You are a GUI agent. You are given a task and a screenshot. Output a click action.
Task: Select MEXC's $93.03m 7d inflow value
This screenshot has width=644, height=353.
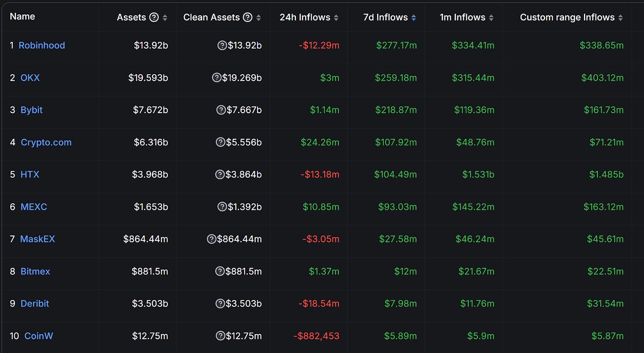[398, 206]
